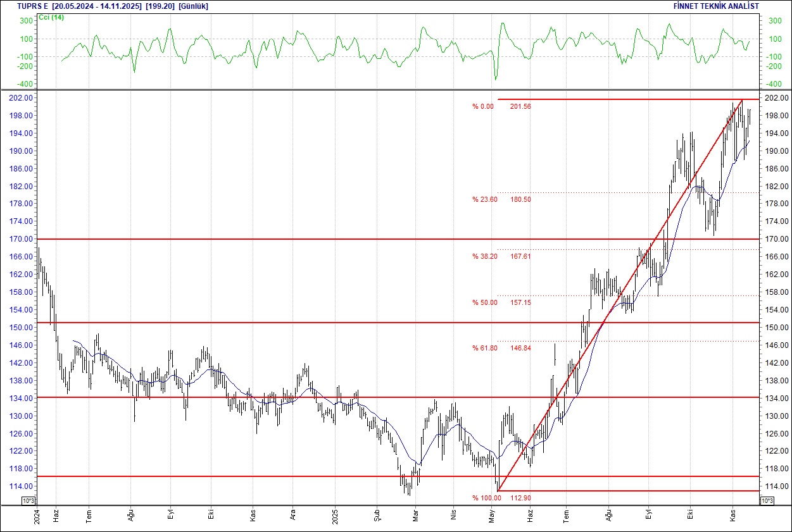Select the 300 CCI level on right axis

[x=774, y=21]
